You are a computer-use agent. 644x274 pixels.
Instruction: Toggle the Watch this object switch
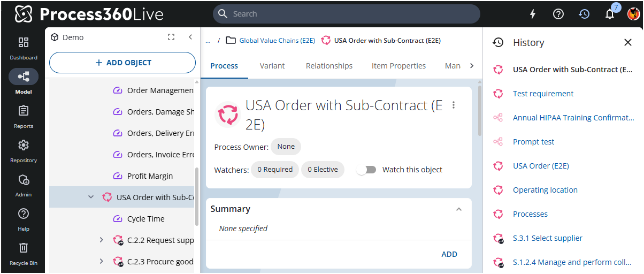(x=367, y=170)
